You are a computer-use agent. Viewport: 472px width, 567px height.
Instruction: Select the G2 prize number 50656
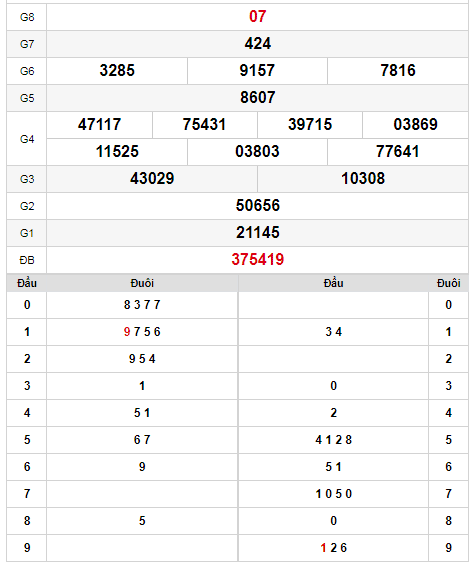(258, 206)
